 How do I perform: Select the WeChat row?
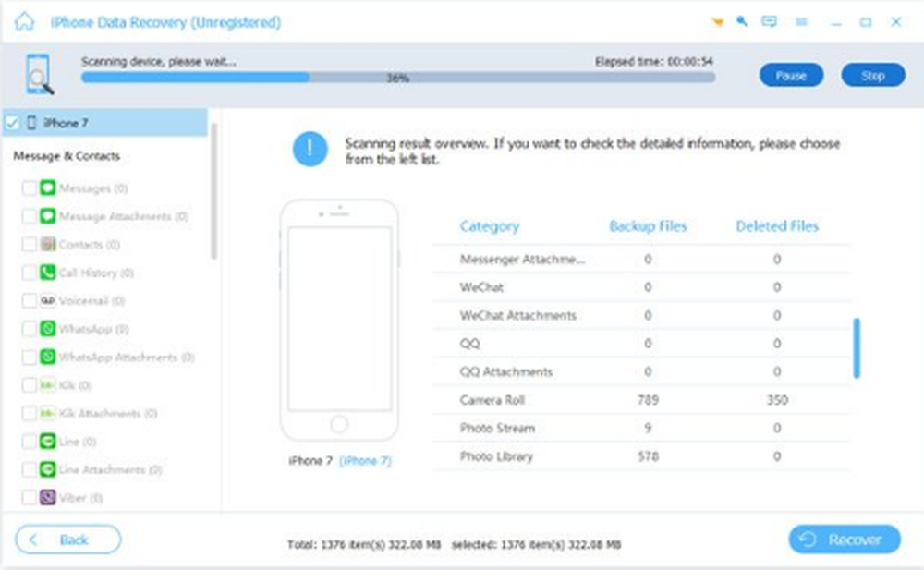coord(641,287)
